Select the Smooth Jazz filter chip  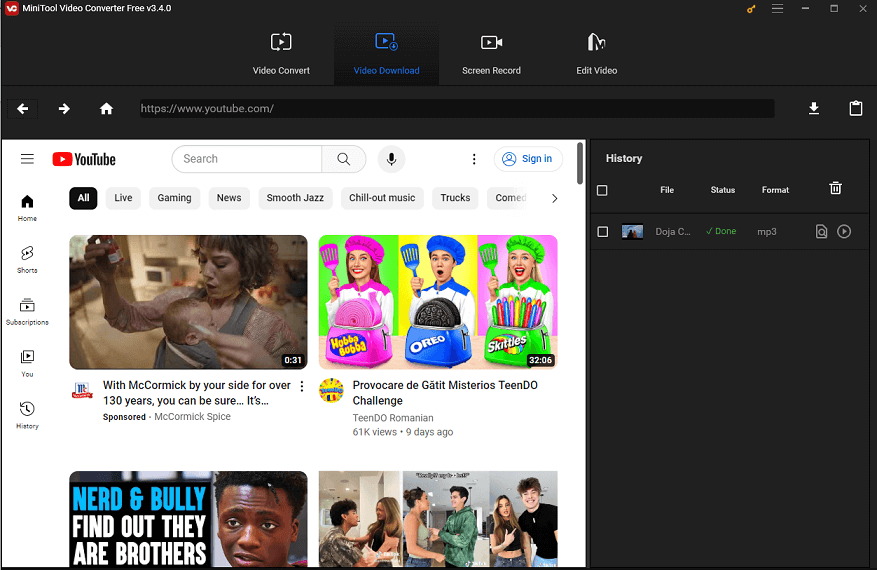click(295, 198)
